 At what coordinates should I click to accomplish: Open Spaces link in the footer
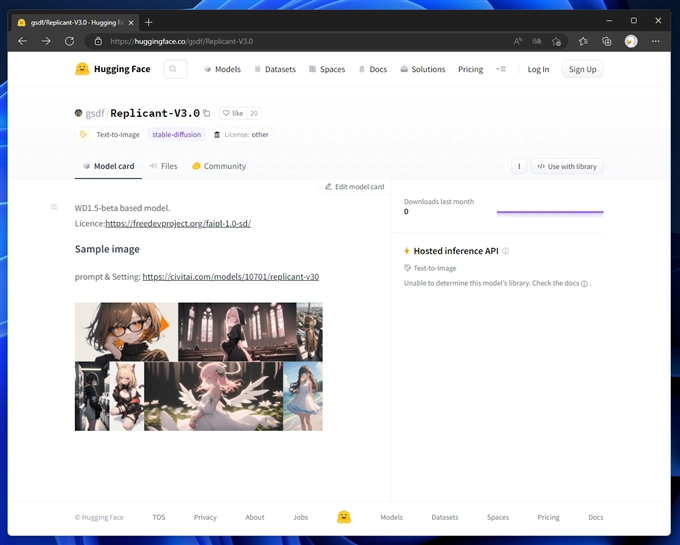click(498, 517)
